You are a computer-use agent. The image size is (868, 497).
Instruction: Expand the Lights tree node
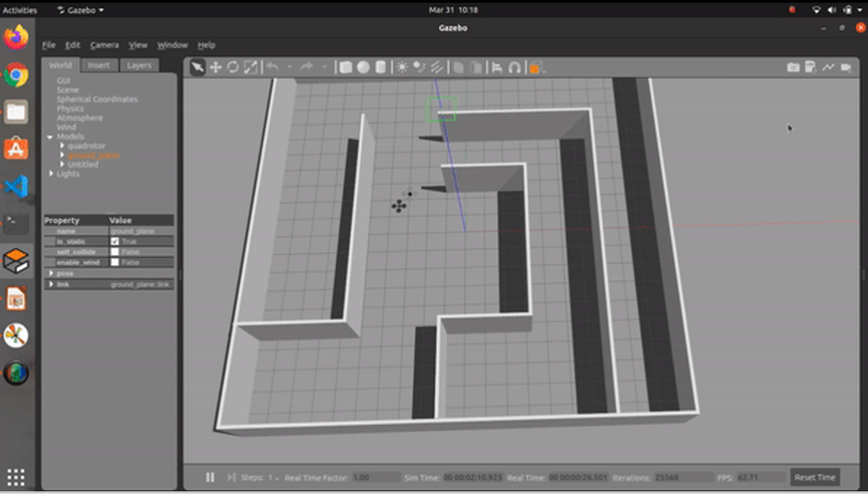tap(51, 174)
